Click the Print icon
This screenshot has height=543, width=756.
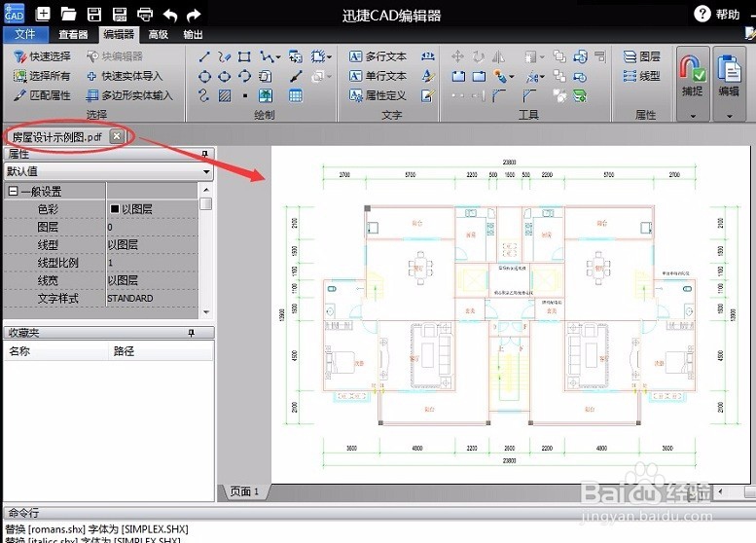pos(145,14)
